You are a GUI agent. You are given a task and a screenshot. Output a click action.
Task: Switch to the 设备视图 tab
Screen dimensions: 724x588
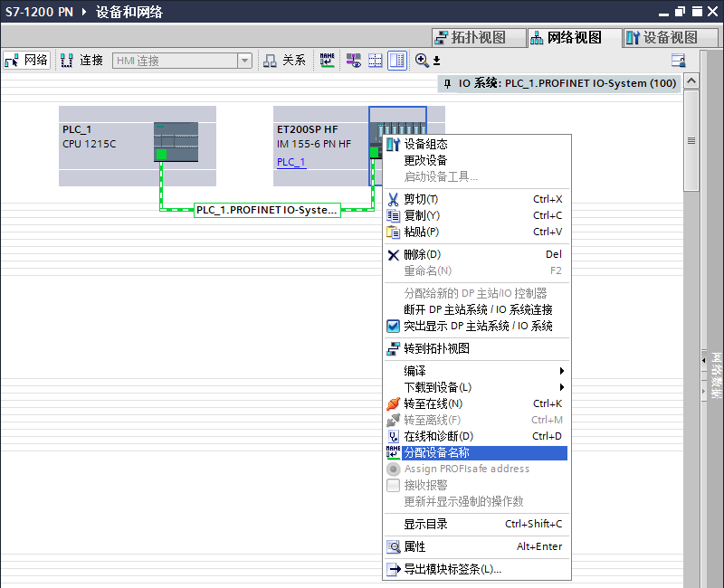671,37
